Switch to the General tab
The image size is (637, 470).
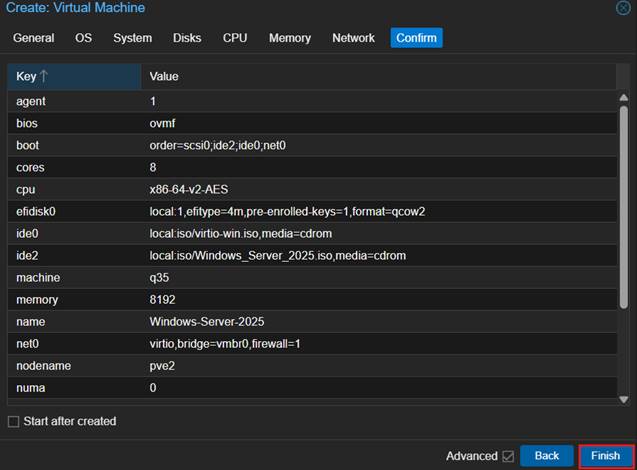point(34,38)
